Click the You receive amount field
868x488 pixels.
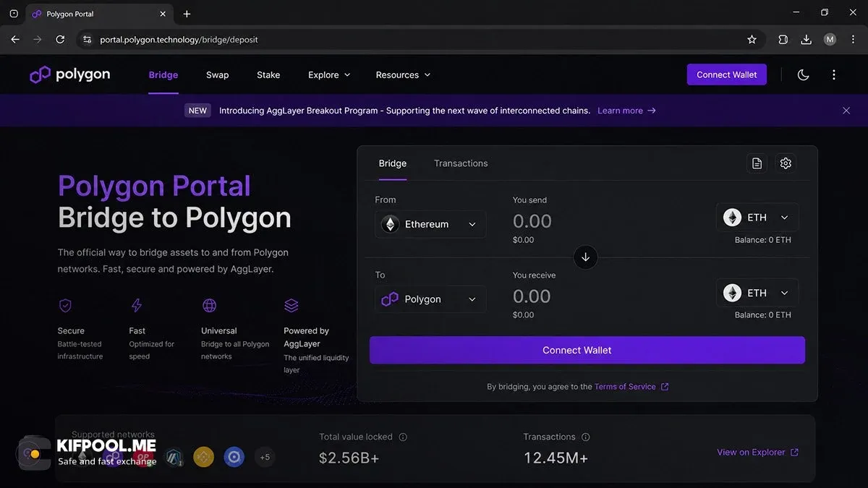532,296
